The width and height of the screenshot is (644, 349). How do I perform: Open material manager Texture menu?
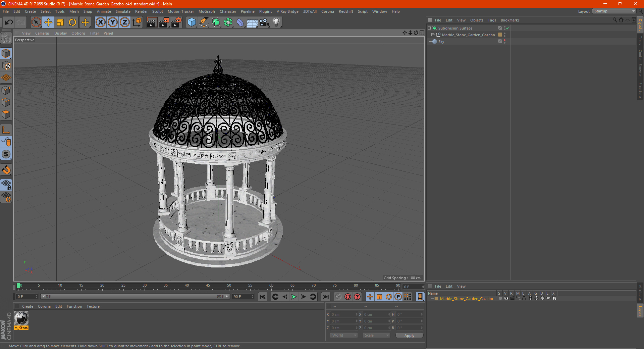pyautogui.click(x=93, y=306)
